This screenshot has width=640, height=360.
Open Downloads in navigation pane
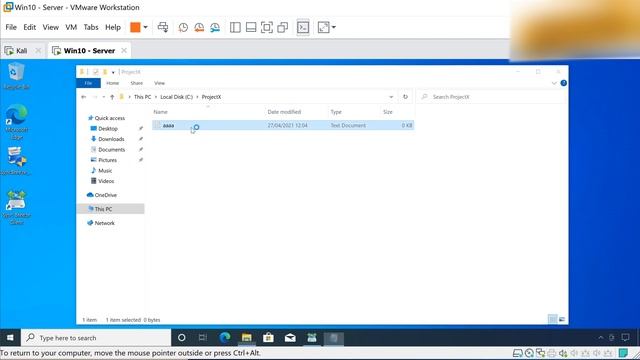point(111,139)
